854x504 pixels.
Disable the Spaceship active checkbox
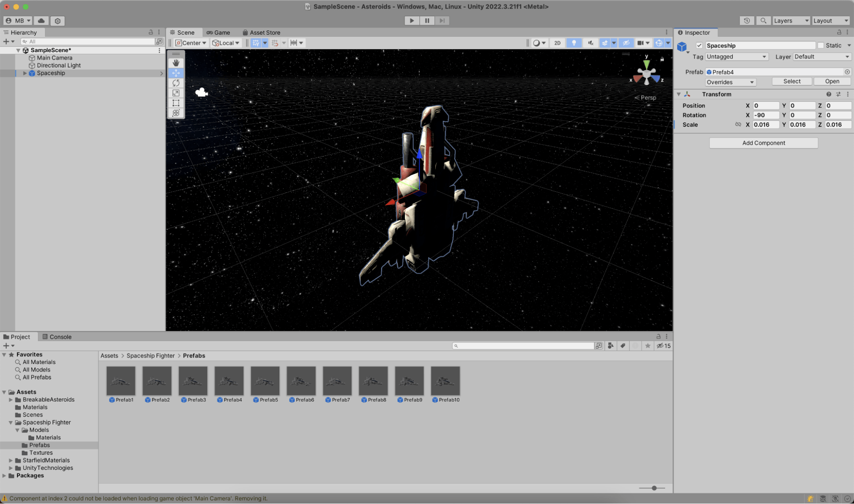699,45
